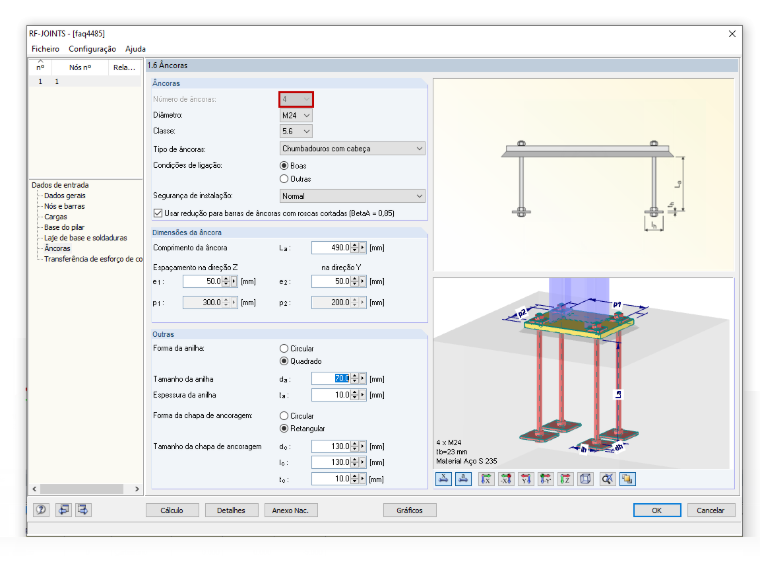Toggle dimension display in the 3D view
This screenshot has width=760, height=570.
click(443, 479)
